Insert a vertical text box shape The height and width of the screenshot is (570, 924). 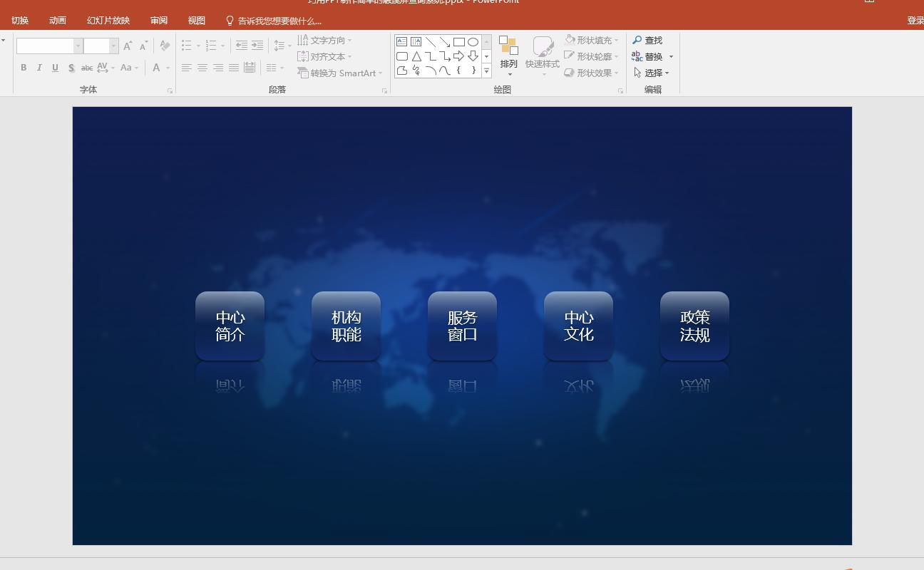pyautogui.click(x=416, y=42)
